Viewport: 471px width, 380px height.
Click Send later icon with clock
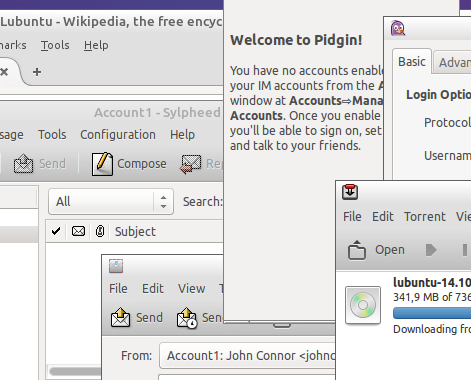point(187,318)
